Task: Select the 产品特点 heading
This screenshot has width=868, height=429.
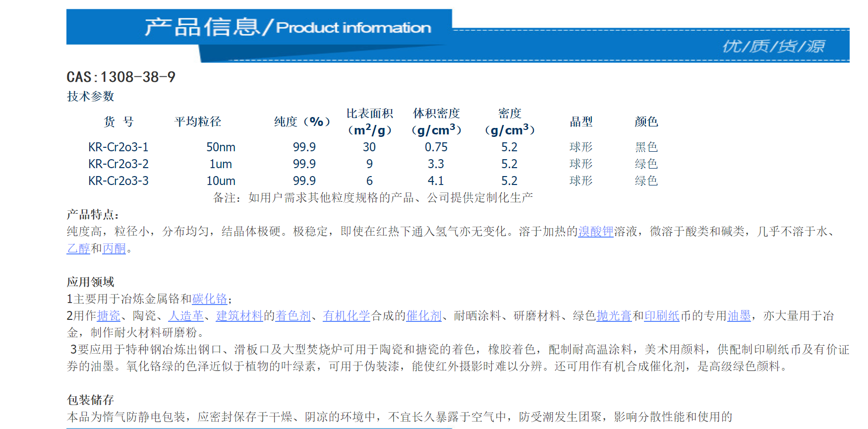Action: pyautogui.click(x=93, y=215)
